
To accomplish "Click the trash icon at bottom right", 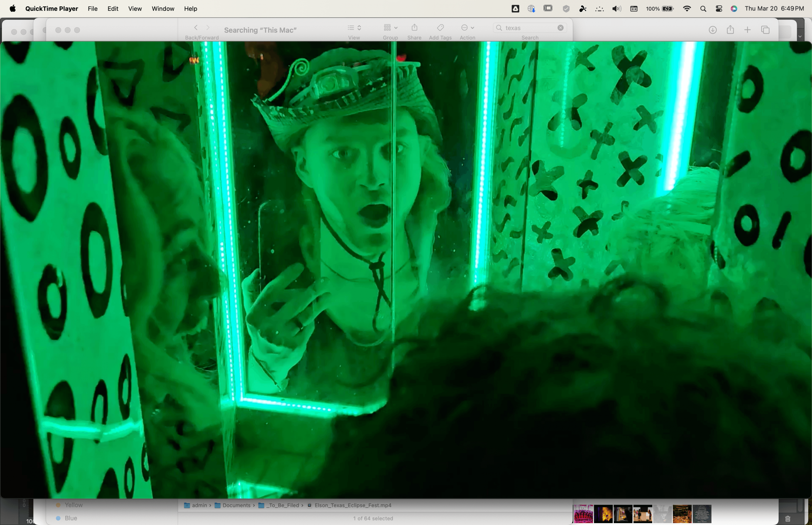I will point(788,519).
